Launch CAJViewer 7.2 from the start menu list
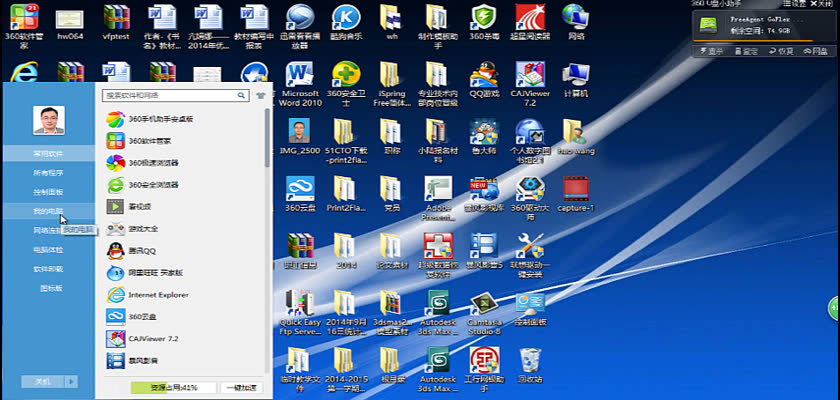The image size is (840, 400). 142,338
